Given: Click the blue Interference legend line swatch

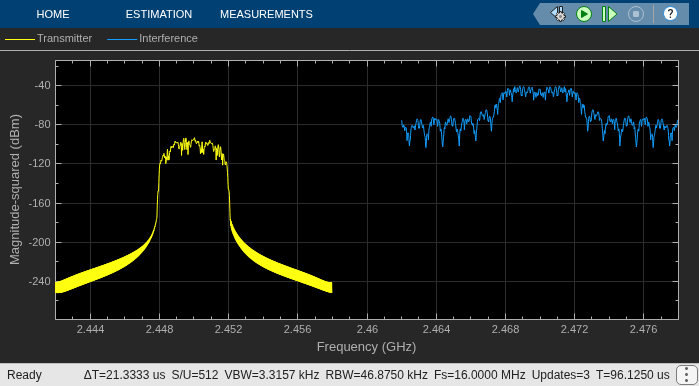Looking at the screenshot, I should pos(122,39).
